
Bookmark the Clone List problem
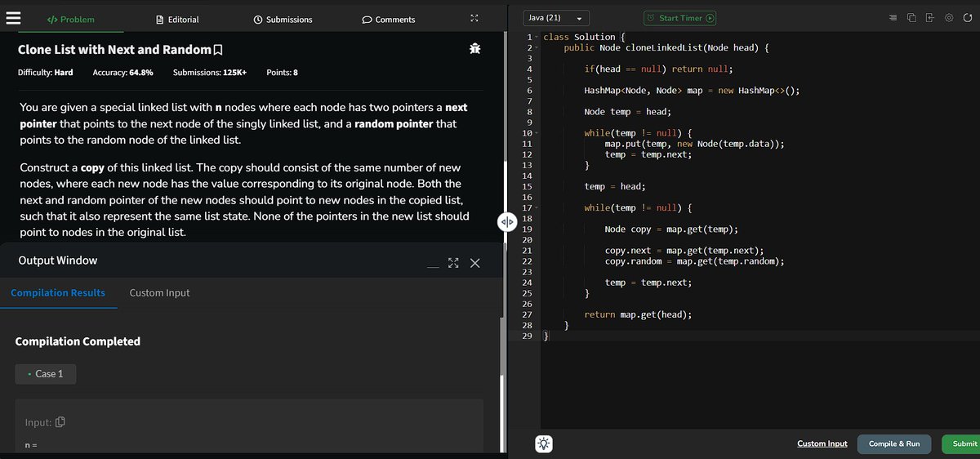pyautogui.click(x=217, y=51)
